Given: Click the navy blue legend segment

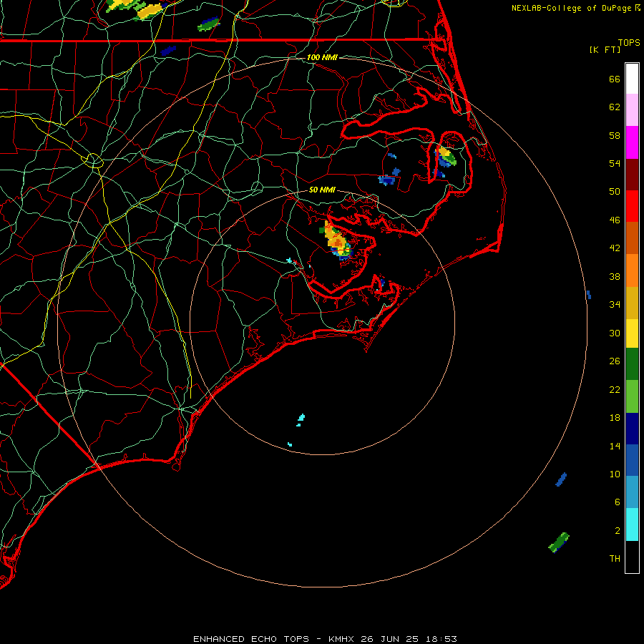Looking at the screenshot, I should pos(632,429).
